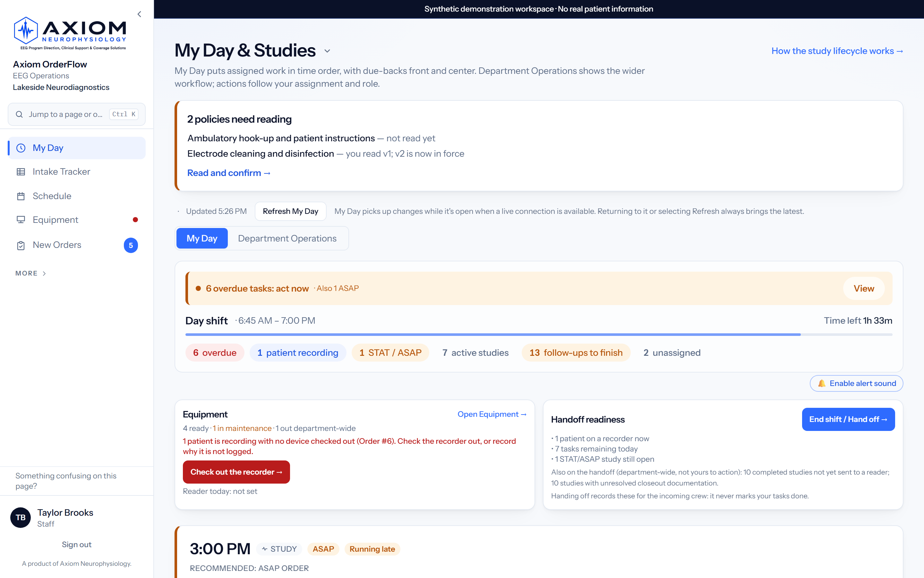Click the Running late tag
Image resolution: width=924 pixels, height=578 pixels.
(x=372, y=549)
